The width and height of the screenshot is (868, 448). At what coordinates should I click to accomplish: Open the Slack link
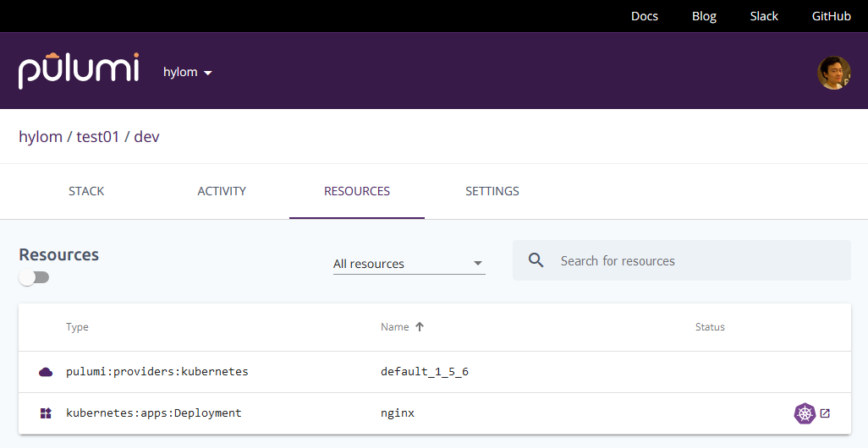(x=764, y=16)
